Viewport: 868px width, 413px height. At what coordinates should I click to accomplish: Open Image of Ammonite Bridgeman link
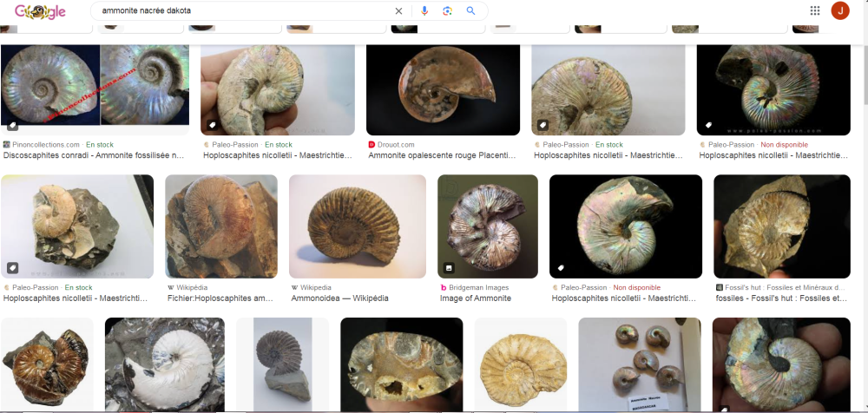(475, 298)
